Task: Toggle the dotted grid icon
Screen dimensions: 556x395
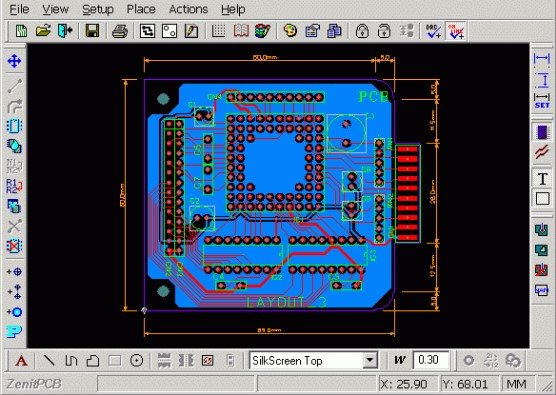Action: click(x=219, y=31)
